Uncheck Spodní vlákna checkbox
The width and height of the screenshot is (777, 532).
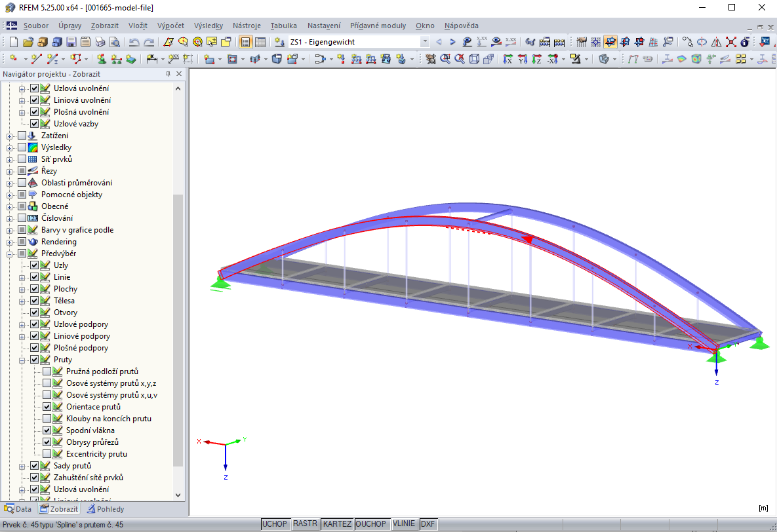point(47,430)
